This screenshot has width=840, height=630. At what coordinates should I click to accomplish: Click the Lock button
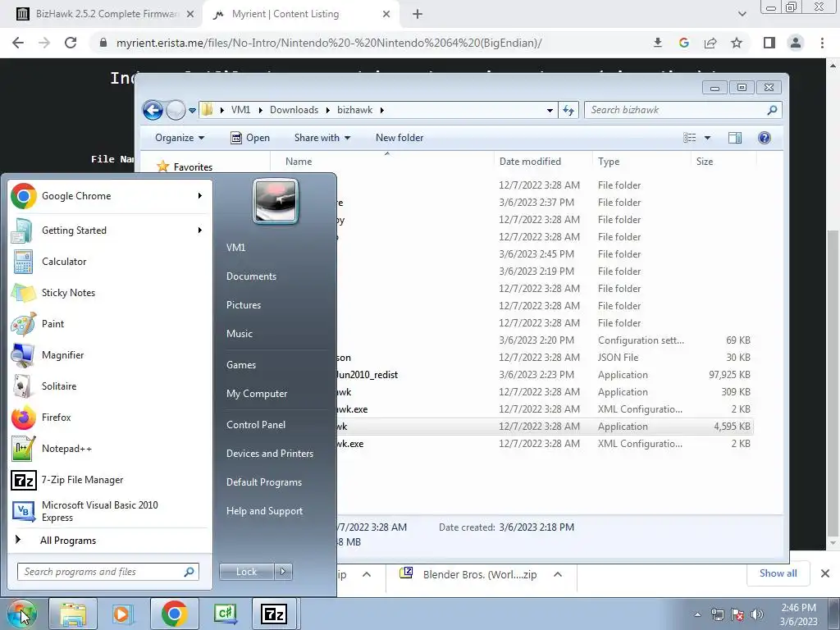tap(246, 572)
